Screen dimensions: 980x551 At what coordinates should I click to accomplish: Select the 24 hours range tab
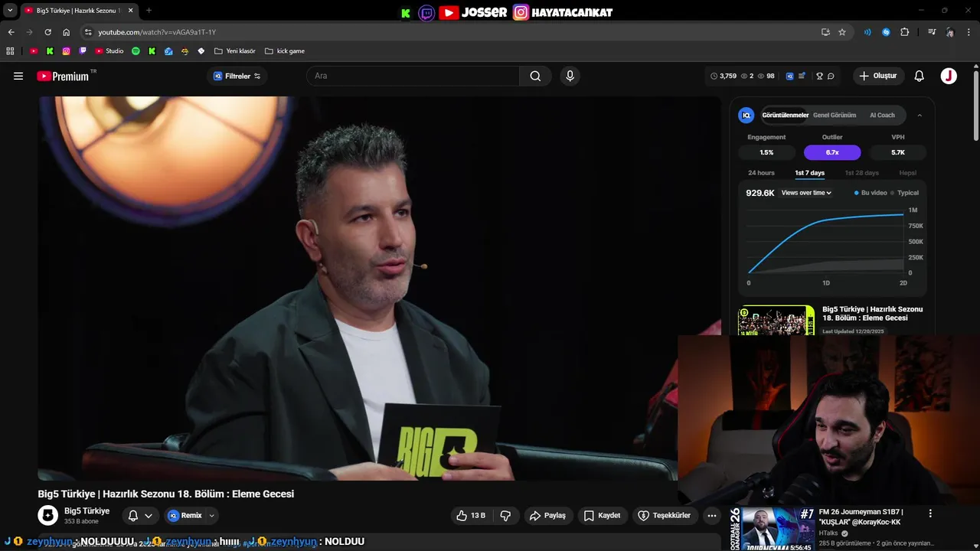pos(761,173)
